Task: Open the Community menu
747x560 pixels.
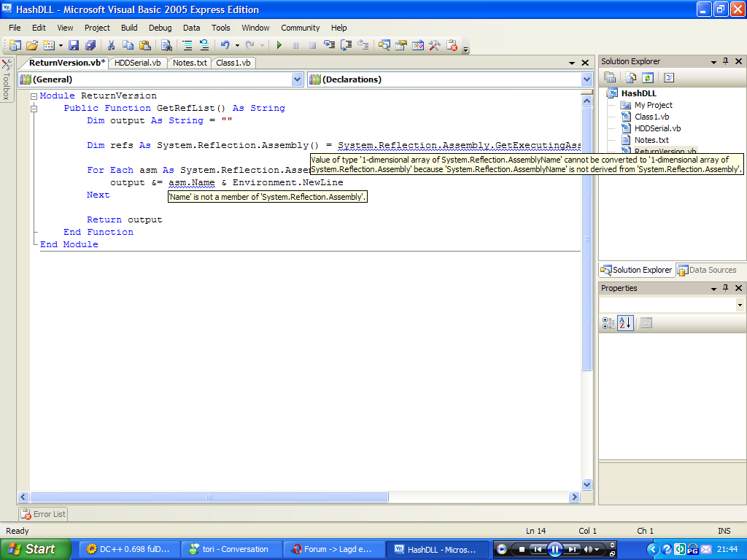Action: click(x=300, y=28)
